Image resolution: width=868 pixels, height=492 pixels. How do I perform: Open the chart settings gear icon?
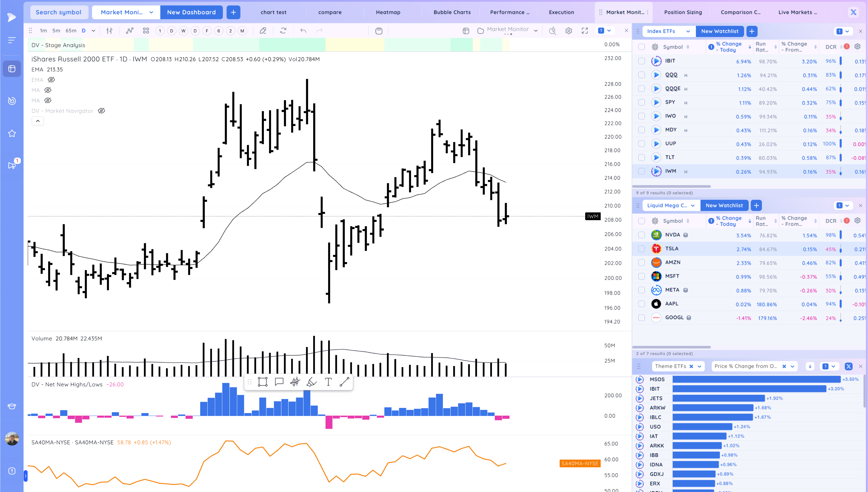pyautogui.click(x=569, y=31)
